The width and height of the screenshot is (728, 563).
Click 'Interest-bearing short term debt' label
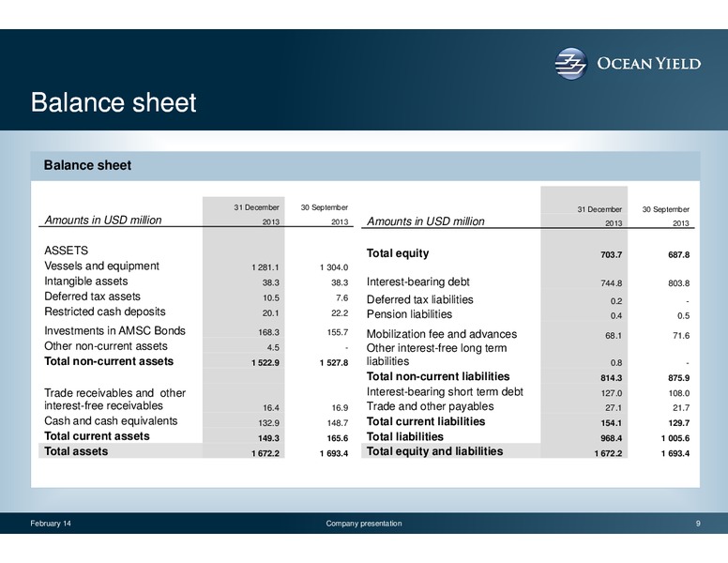tap(445, 392)
